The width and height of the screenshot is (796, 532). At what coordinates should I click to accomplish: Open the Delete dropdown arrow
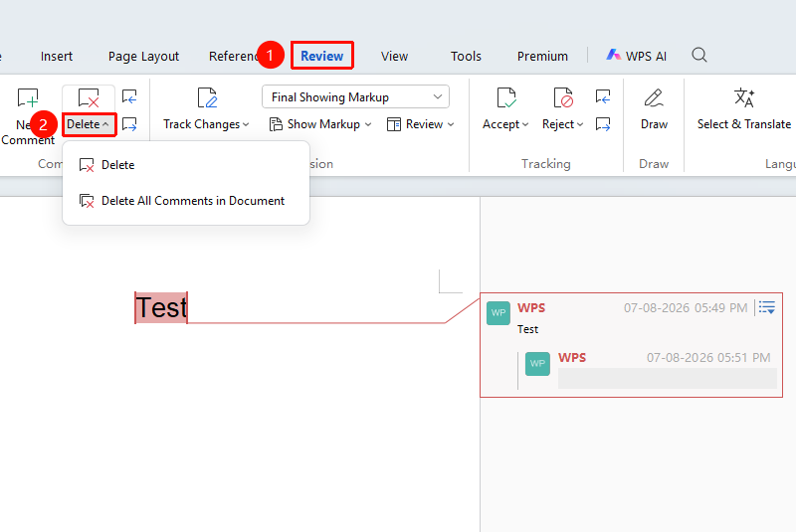pyautogui.click(x=105, y=124)
